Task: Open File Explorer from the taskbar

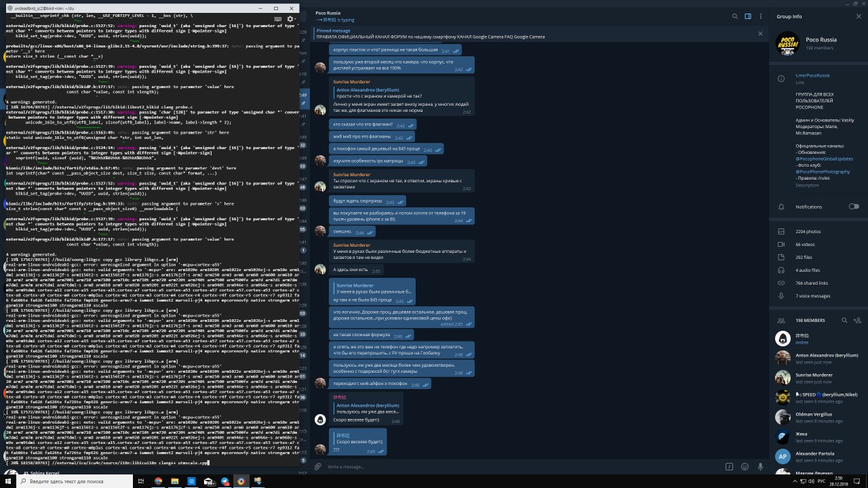Action: (x=175, y=481)
